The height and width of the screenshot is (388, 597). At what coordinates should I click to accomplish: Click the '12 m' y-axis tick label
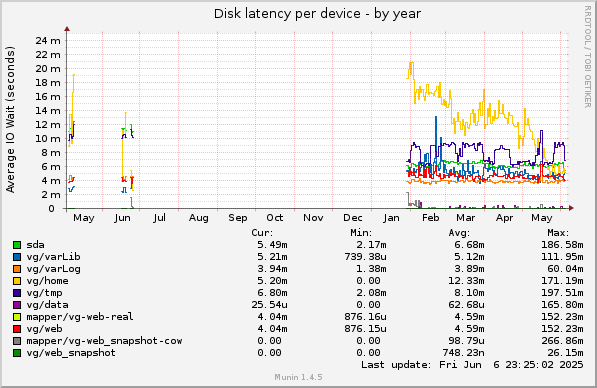pyautogui.click(x=48, y=125)
